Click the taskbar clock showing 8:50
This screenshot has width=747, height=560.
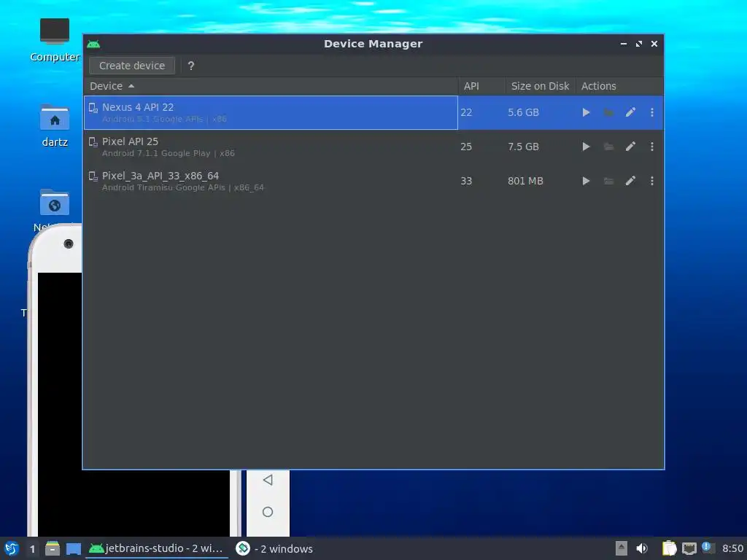click(732, 549)
